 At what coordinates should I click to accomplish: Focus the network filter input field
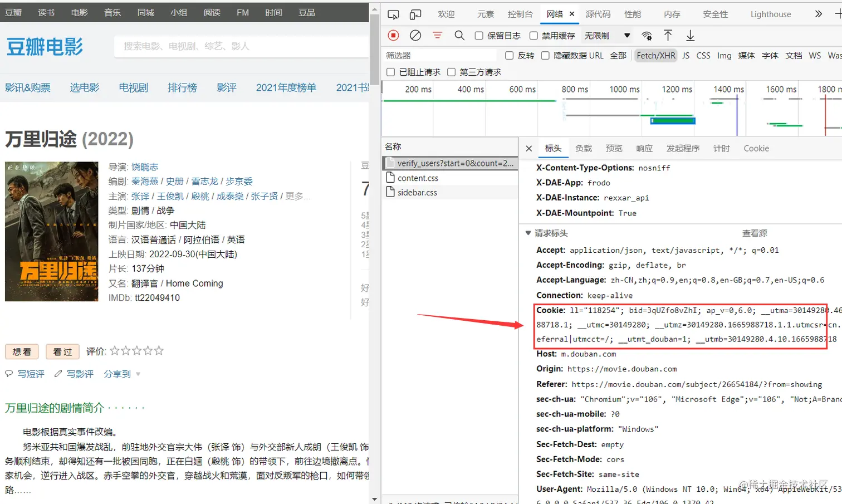tap(440, 56)
